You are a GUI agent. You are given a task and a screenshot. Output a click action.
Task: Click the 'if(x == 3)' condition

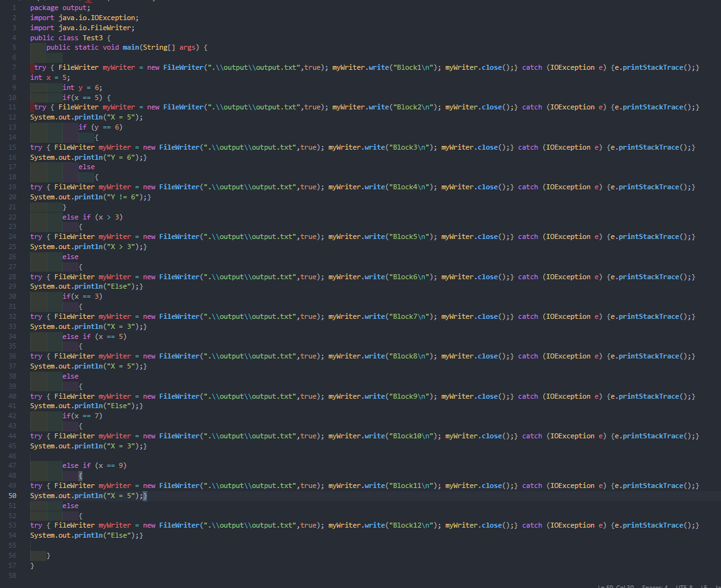tap(82, 296)
